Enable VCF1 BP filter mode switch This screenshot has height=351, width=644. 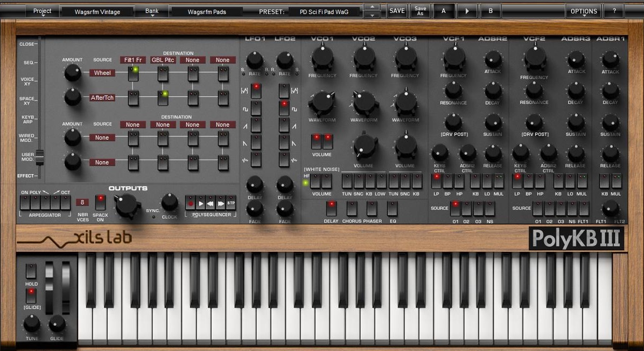(x=447, y=181)
